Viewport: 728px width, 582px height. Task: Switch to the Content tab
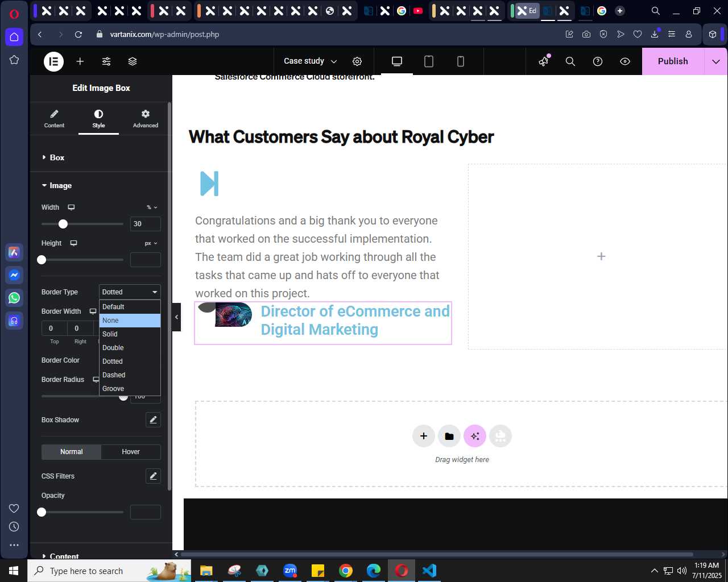[54, 119]
